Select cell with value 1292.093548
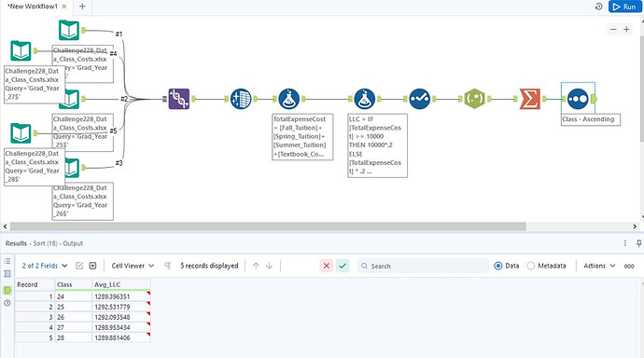Screen dimensions: 644x358 pos(121,317)
